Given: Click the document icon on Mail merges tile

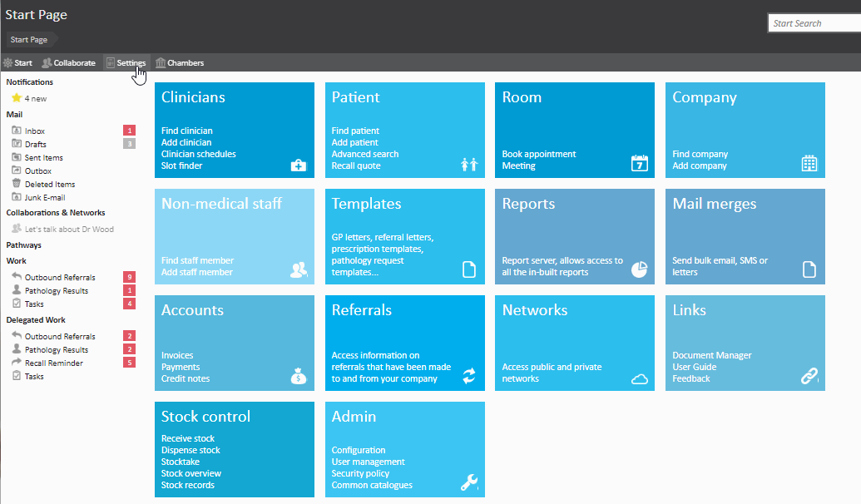Looking at the screenshot, I should tap(809, 269).
